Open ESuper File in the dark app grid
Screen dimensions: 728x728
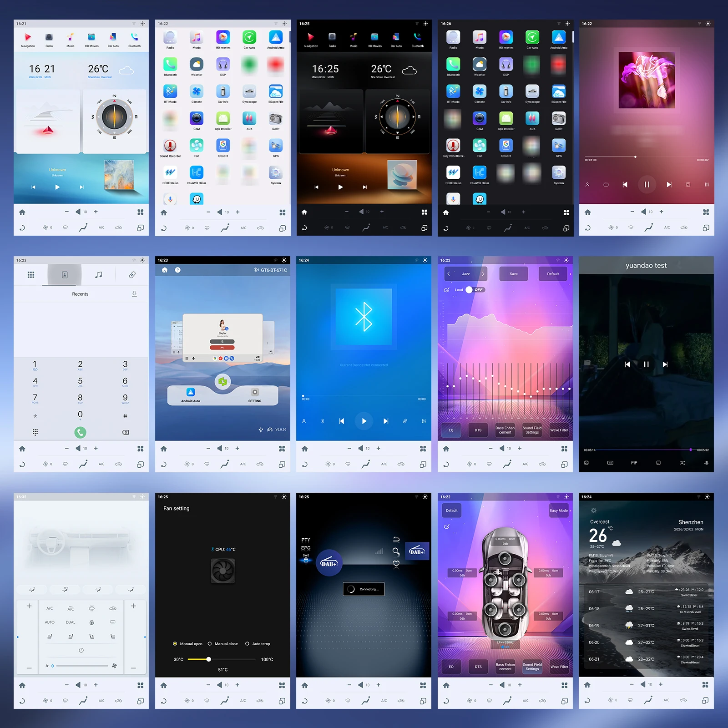[559, 94]
